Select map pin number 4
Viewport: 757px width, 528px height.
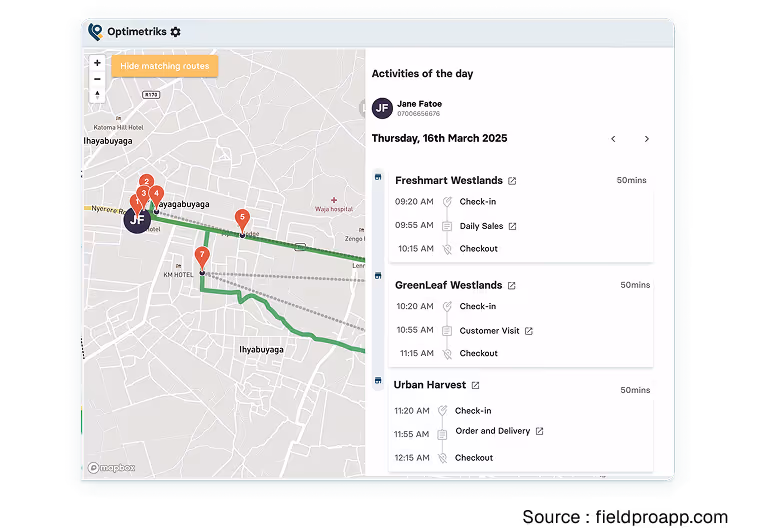click(x=156, y=195)
